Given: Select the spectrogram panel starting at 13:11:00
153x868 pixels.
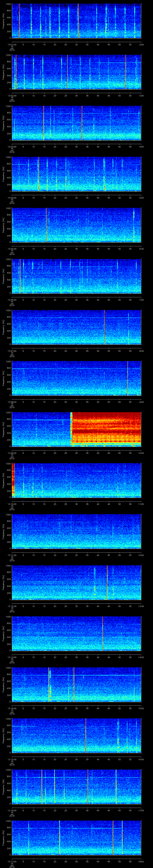Looking at the screenshot, I should tap(76, 531).
